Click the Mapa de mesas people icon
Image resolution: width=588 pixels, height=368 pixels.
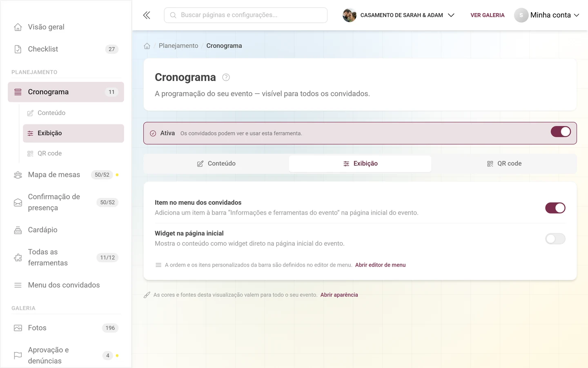pos(18,175)
